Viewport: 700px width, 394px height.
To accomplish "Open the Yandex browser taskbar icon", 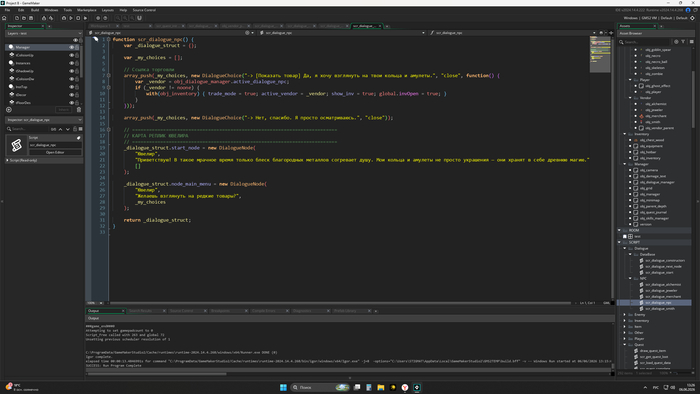I will (404, 387).
